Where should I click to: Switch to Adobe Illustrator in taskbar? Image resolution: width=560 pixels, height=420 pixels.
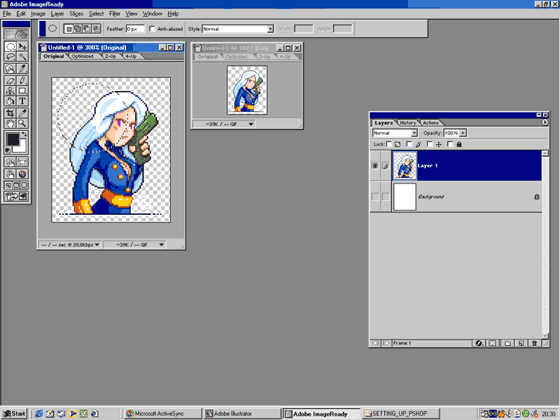tap(242, 414)
